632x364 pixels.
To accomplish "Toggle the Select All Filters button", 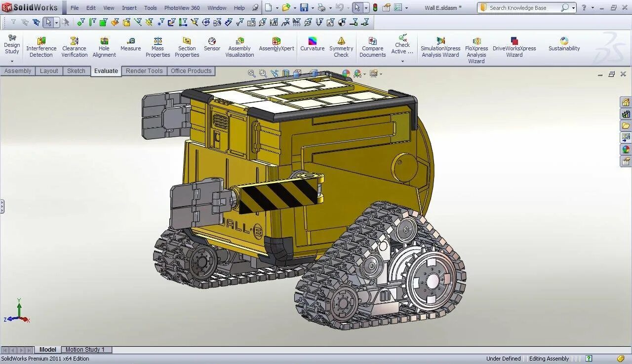I will point(36,22).
